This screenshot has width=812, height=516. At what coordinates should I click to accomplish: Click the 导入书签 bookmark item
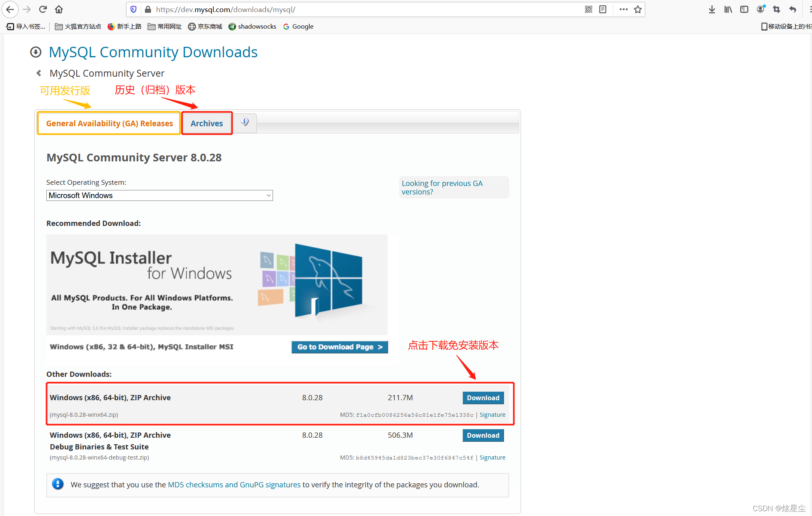coord(26,27)
